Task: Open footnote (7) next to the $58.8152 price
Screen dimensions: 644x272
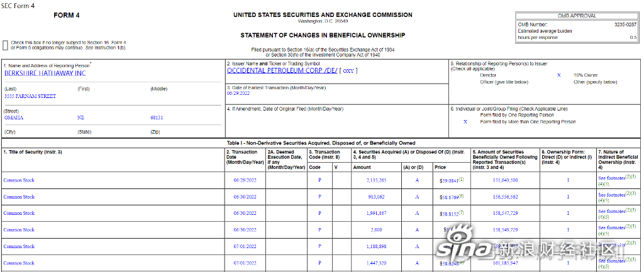Action: (461, 212)
